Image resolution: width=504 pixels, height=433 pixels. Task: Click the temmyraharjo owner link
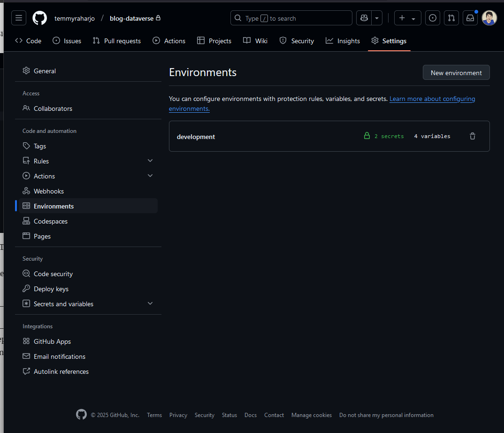[75, 18]
